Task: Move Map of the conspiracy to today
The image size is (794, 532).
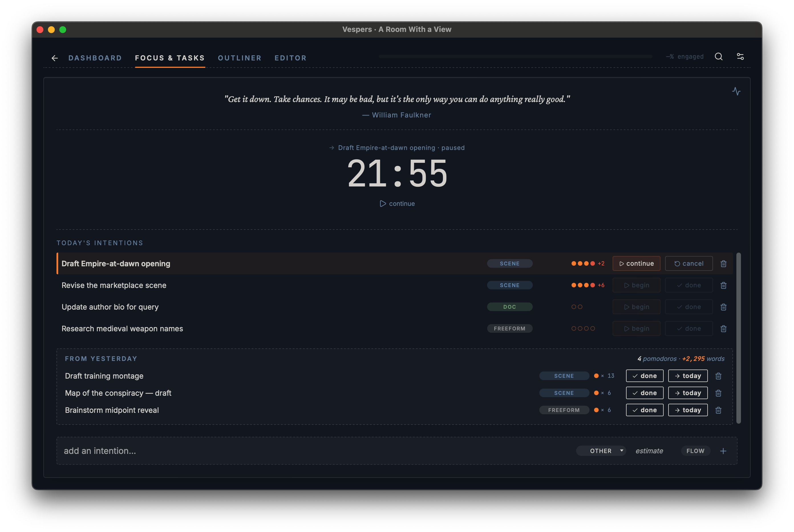Action: (687, 393)
